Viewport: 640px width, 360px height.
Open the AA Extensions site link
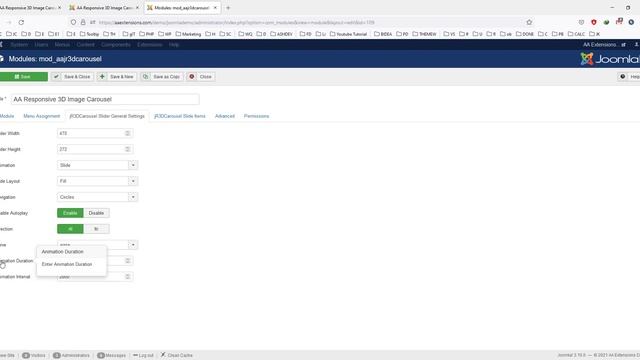[x=604, y=44]
